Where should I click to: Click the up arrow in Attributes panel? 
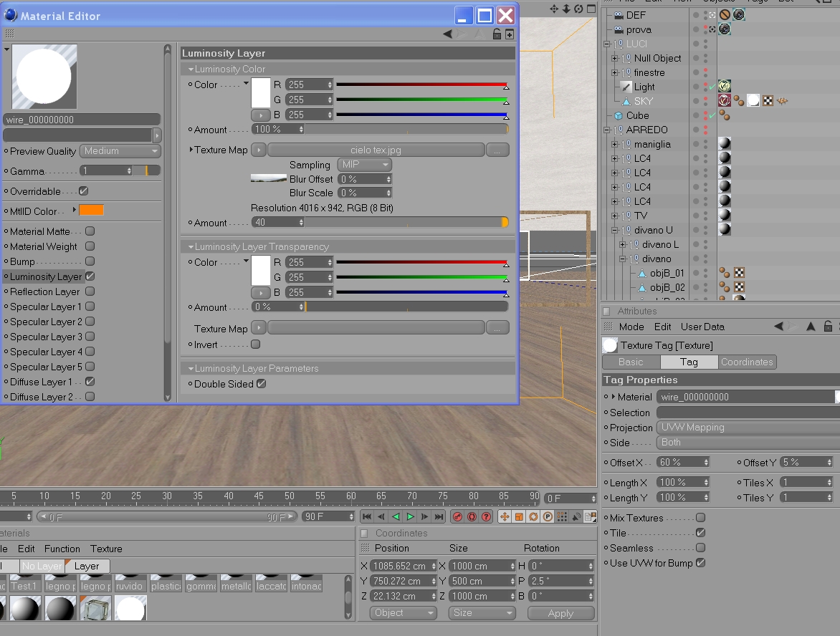pos(811,327)
